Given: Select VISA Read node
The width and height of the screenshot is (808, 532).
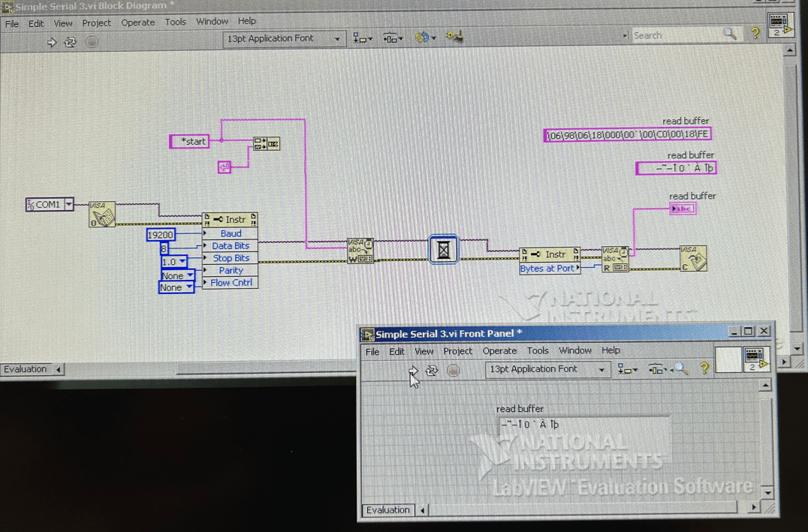Looking at the screenshot, I should 615,260.
